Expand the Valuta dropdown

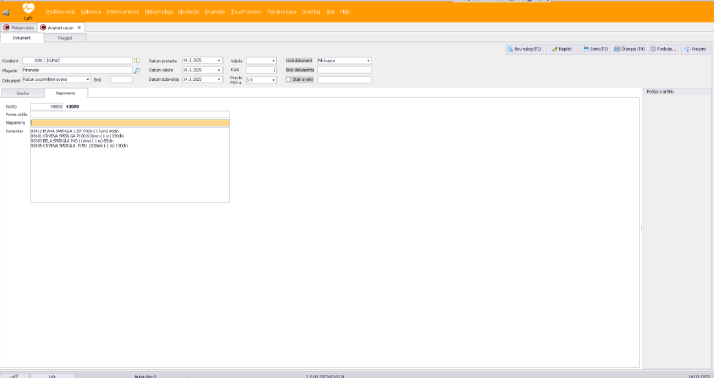point(274,61)
